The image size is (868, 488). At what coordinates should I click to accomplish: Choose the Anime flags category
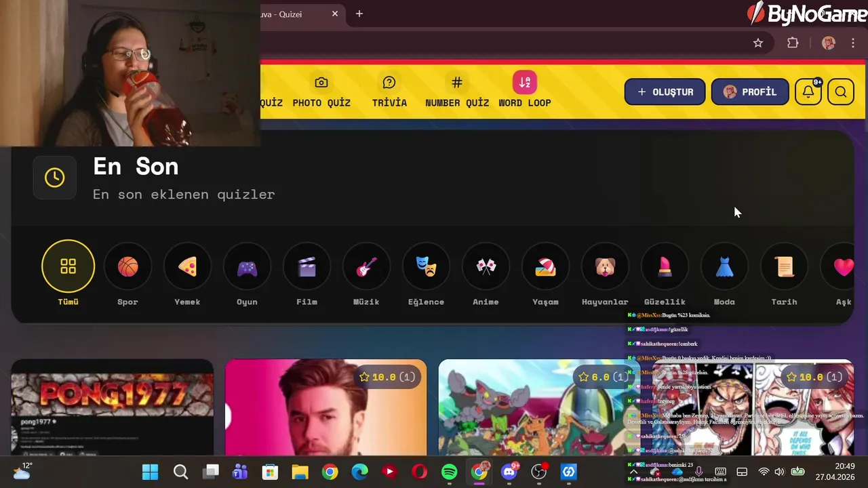(x=486, y=266)
